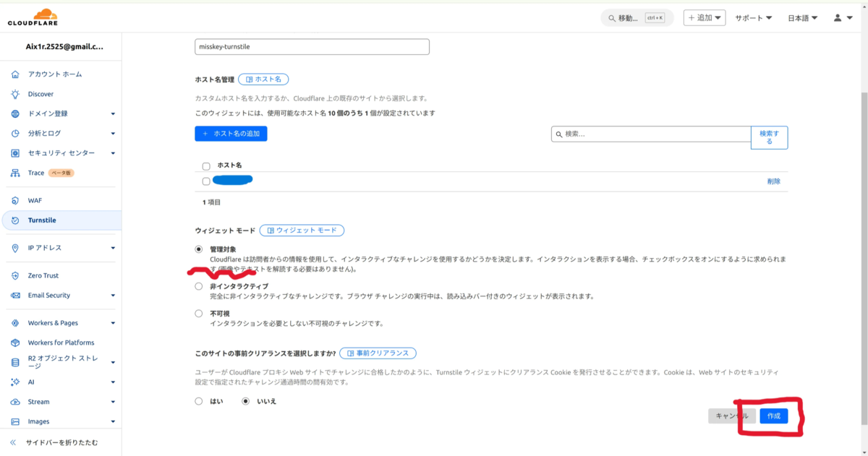Open the ウィジェット モード documentation link
This screenshot has height=456, width=868.
click(302, 231)
